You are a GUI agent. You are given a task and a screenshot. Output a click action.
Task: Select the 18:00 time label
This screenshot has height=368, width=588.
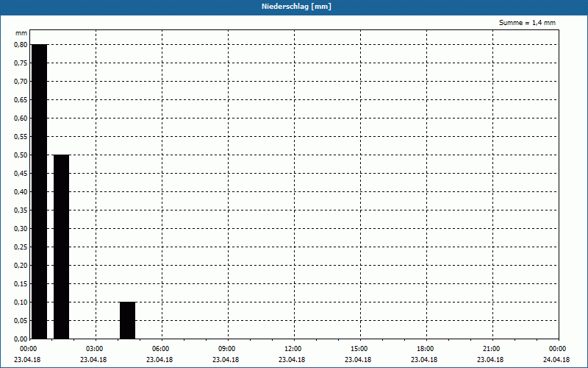coord(426,349)
